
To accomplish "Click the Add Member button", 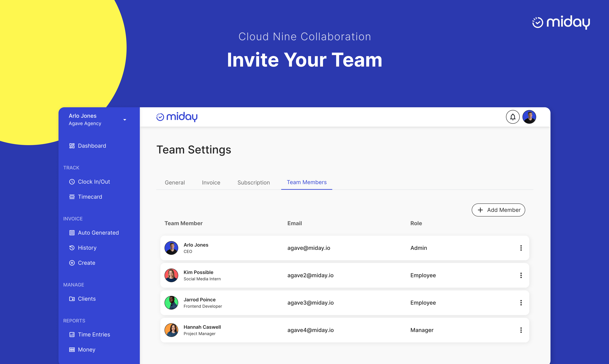I will [498, 210].
